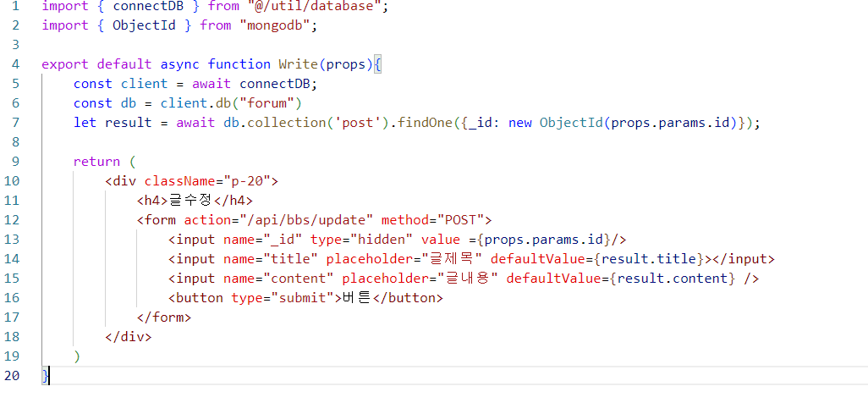Click the 글내용 placeholder text
The image size is (868, 403).
469,279
